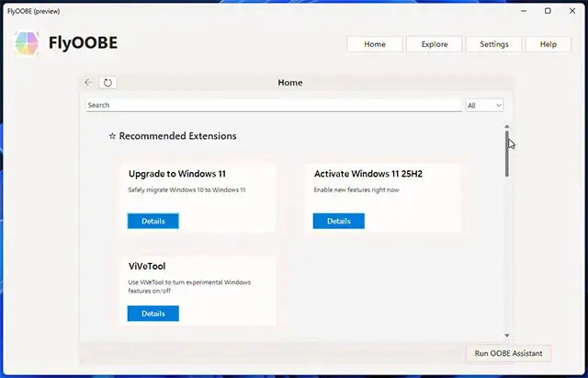588x378 pixels.
Task: Click the 'Home' page title in the panel header
Action: click(290, 83)
